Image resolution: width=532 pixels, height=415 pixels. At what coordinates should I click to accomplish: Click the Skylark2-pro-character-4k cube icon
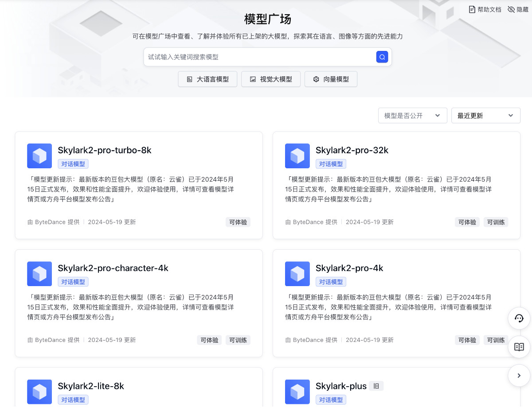pos(39,274)
